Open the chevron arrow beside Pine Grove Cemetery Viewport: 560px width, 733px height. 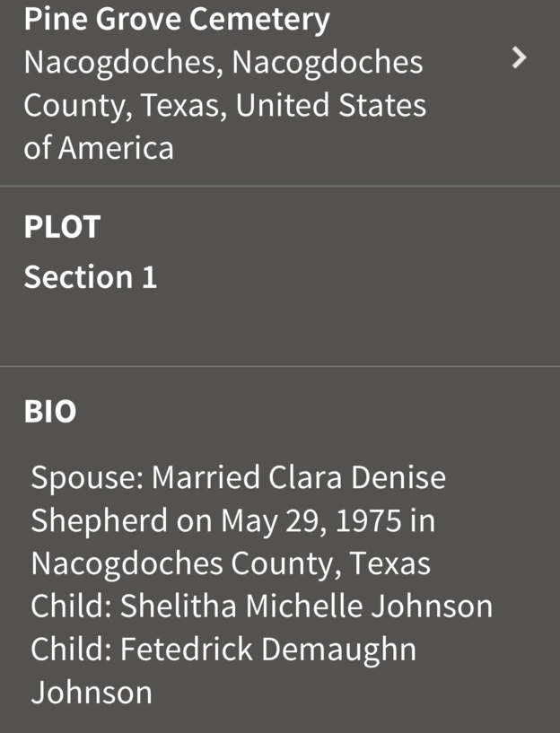click(518, 59)
